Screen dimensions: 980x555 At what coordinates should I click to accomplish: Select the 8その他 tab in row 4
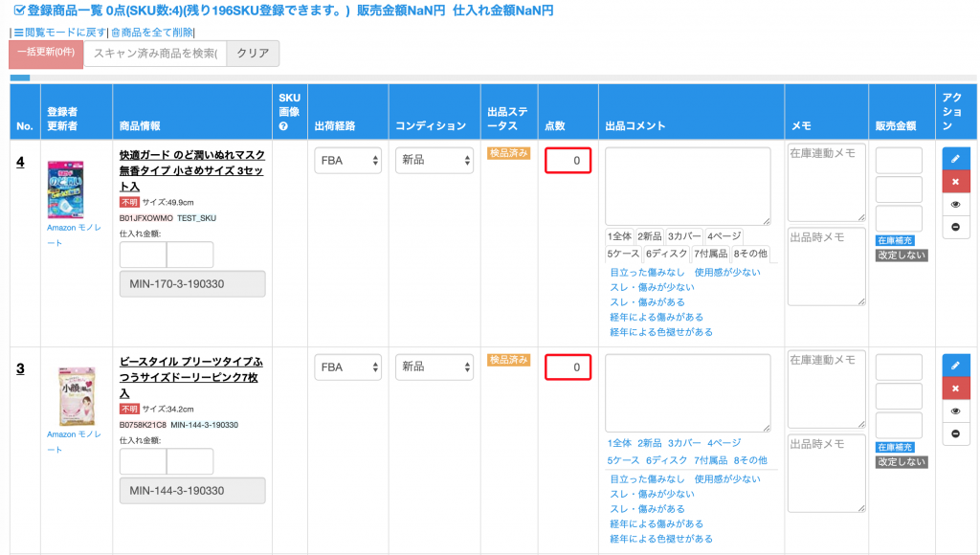click(750, 254)
